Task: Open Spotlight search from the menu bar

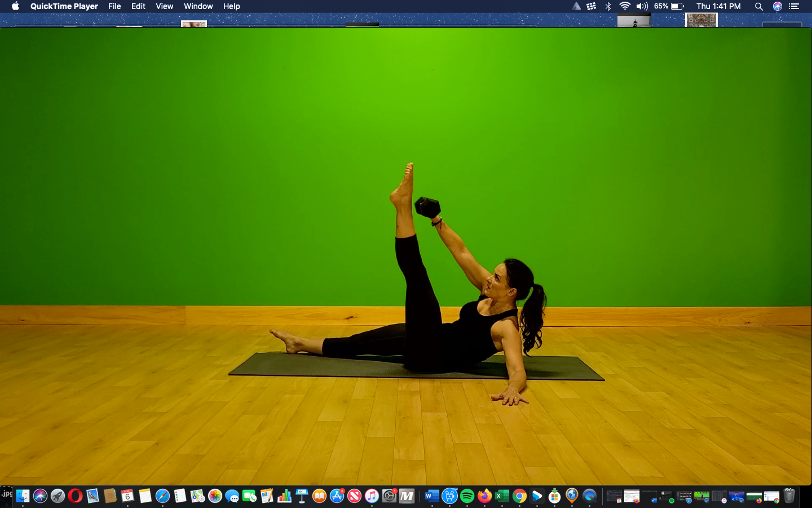Action: 759,6
